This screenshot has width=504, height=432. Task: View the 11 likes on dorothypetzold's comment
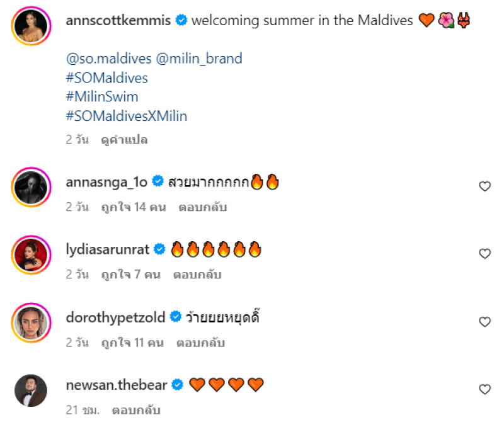pyautogui.click(x=132, y=343)
